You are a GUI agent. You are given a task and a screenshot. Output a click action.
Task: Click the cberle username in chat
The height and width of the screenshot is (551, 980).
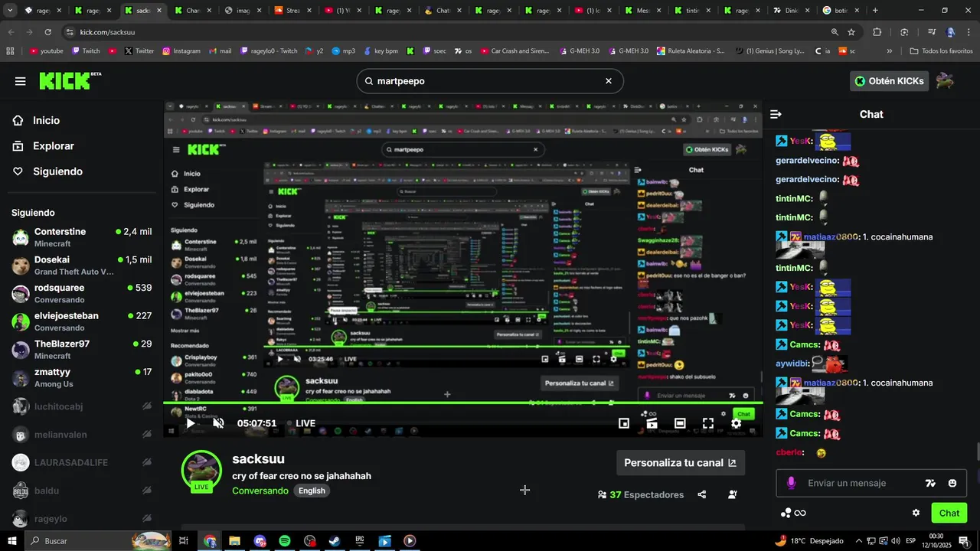(789, 452)
